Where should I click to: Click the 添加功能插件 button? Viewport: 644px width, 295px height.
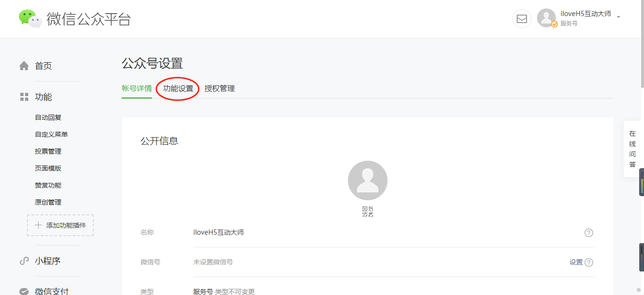[60, 225]
